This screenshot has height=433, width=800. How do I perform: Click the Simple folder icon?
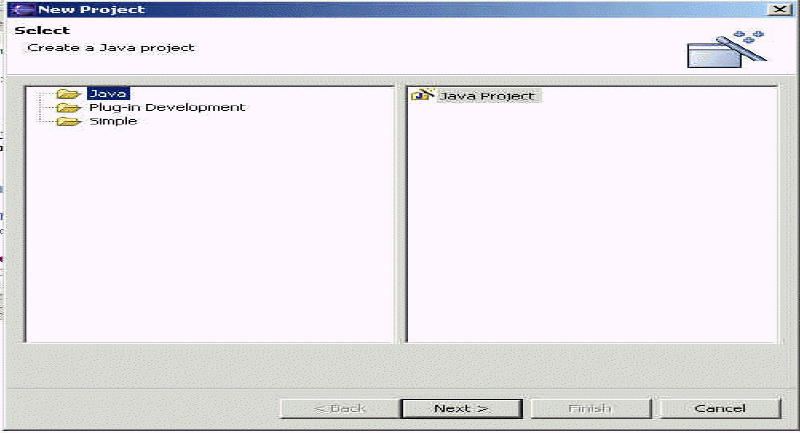68,121
